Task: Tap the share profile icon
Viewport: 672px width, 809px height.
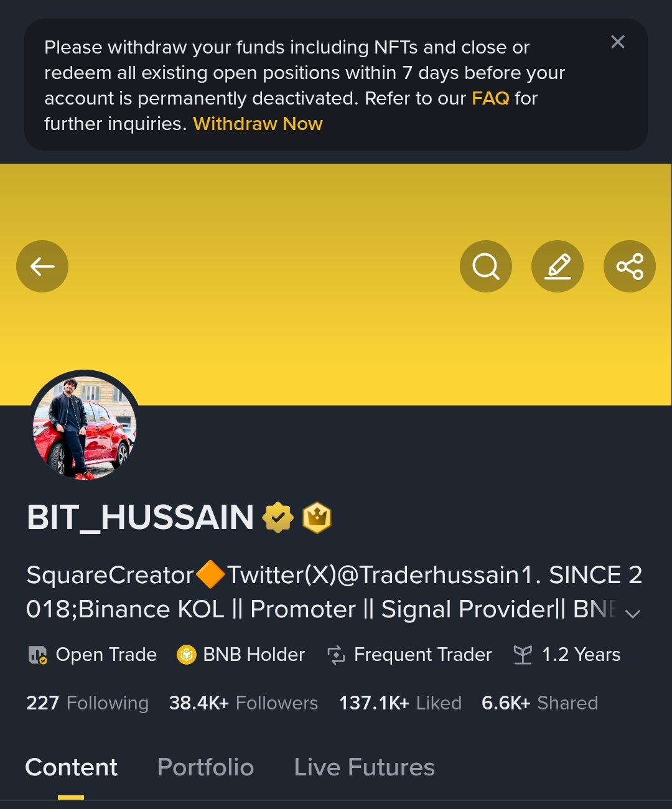Action: [x=629, y=266]
